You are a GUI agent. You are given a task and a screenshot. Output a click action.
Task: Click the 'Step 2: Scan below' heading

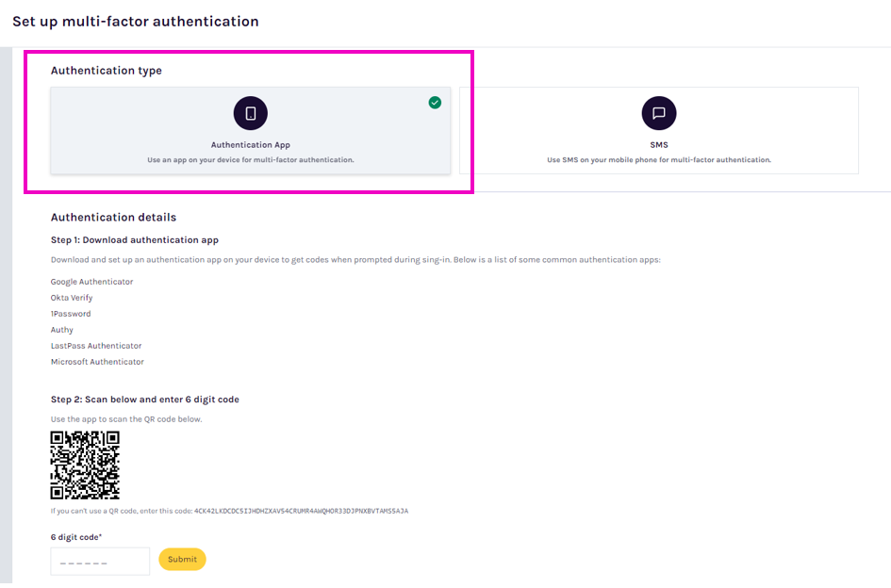tap(145, 400)
